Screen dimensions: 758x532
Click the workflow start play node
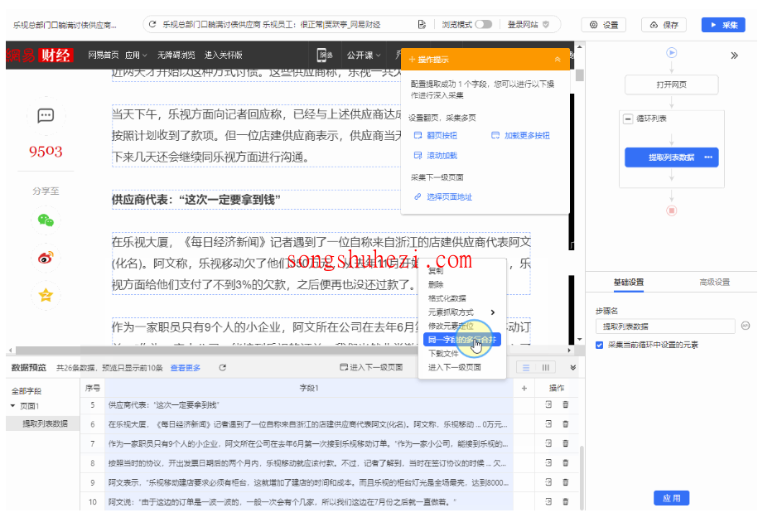pos(672,52)
